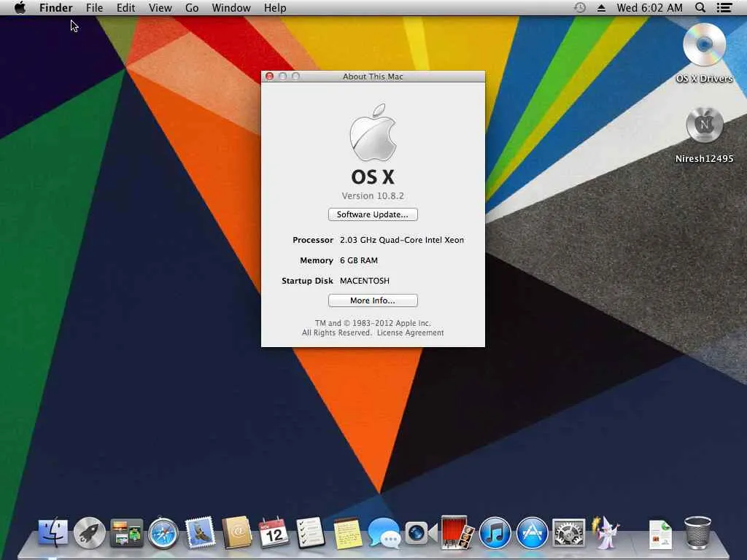Launch Messages chat bubble icon
The width and height of the screenshot is (747, 560).
pos(384,533)
